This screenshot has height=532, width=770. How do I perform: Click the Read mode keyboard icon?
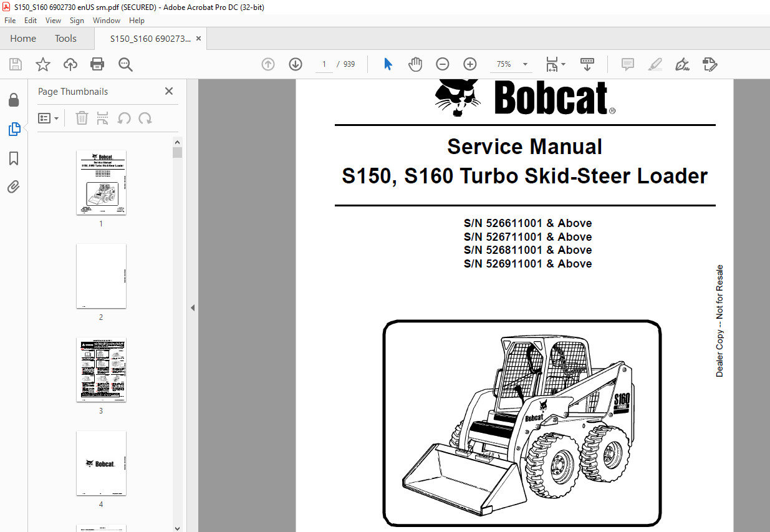point(587,64)
